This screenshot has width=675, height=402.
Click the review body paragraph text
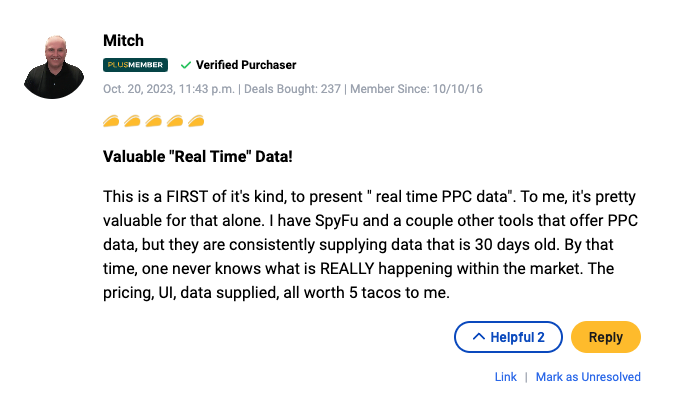[370, 244]
